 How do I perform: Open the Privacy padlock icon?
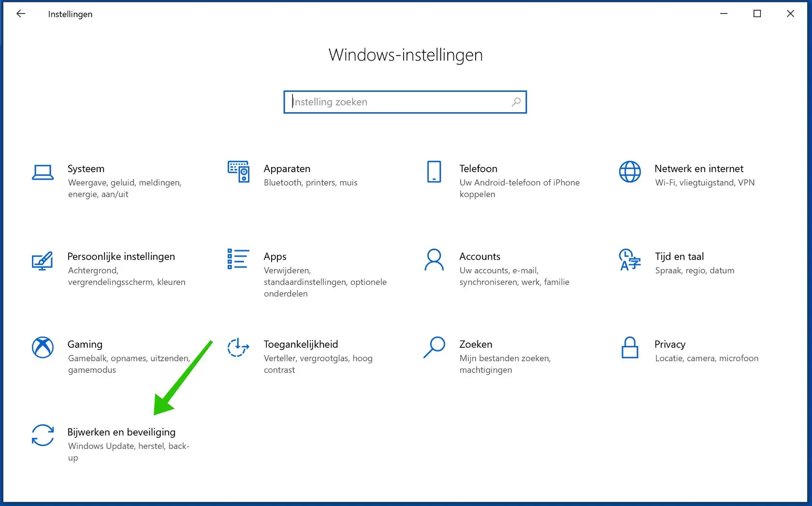point(630,347)
